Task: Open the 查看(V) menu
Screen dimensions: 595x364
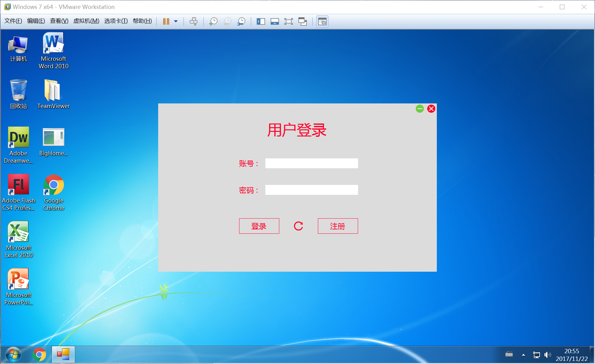Action: 59,21
